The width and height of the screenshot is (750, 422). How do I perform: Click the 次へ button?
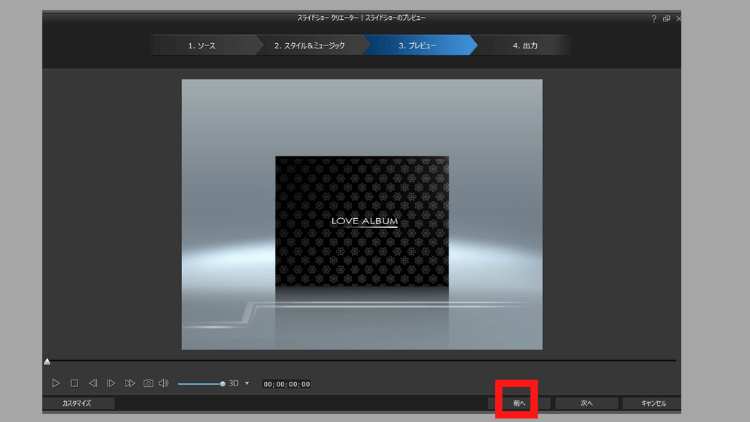(x=587, y=404)
